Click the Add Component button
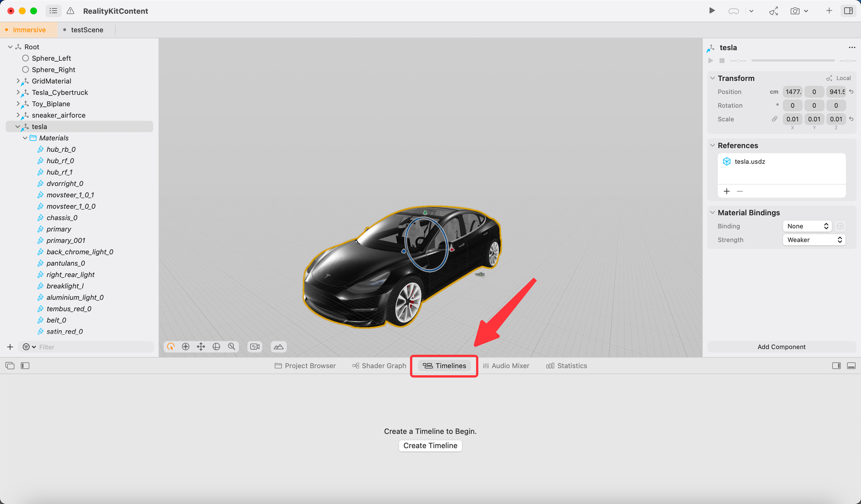Image resolution: width=861 pixels, height=504 pixels. 781,347
